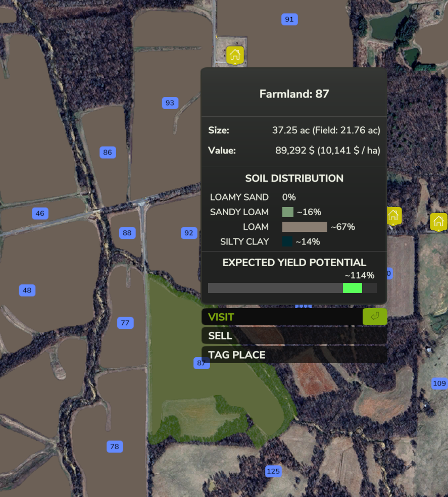Click the Loam soil color bar
The width and height of the screenshot is (448, 497).
pos(305,227)
